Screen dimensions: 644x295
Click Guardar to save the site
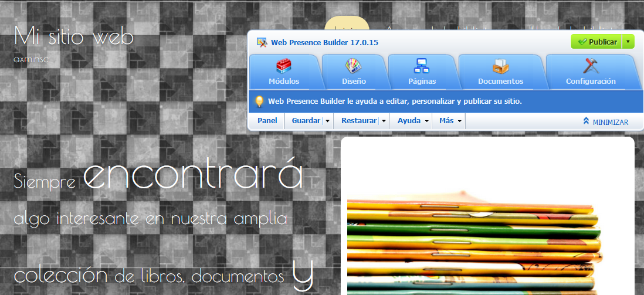pyautogui.click(x=306, y=121)
